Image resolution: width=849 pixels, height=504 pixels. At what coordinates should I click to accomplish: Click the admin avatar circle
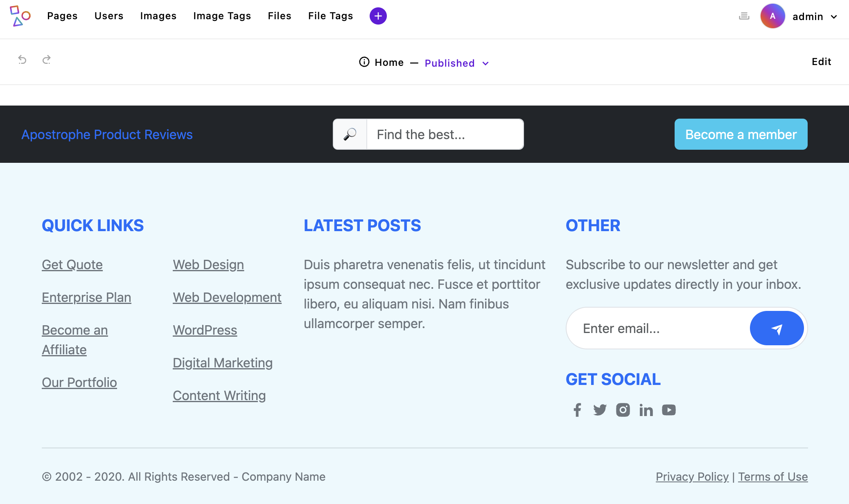click(772, 16)
